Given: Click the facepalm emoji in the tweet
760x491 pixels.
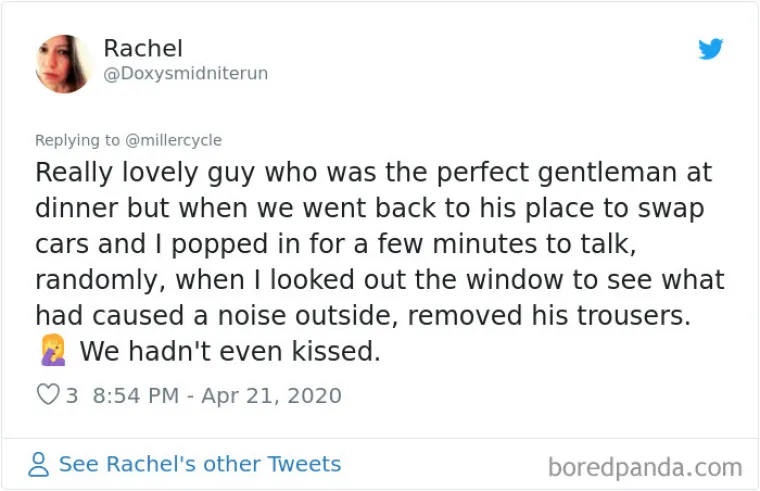Looking at the screenshot, I should coord(50,352).
